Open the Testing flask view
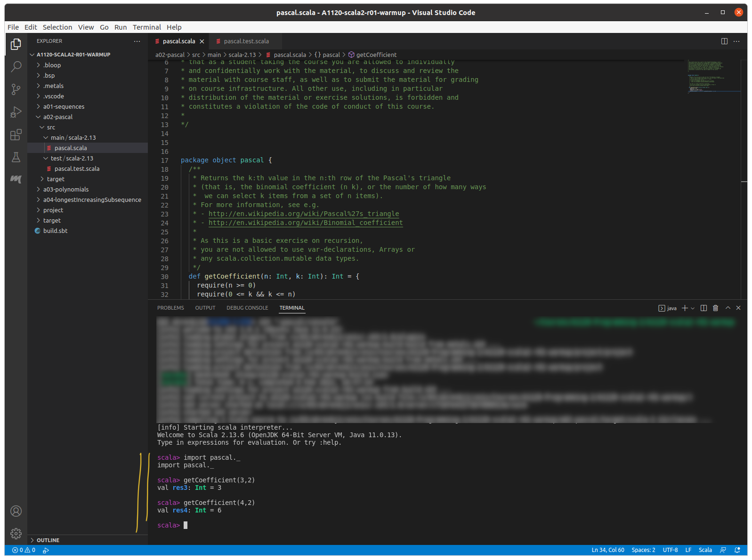The image size is (752, 560). tap(16, 157)
